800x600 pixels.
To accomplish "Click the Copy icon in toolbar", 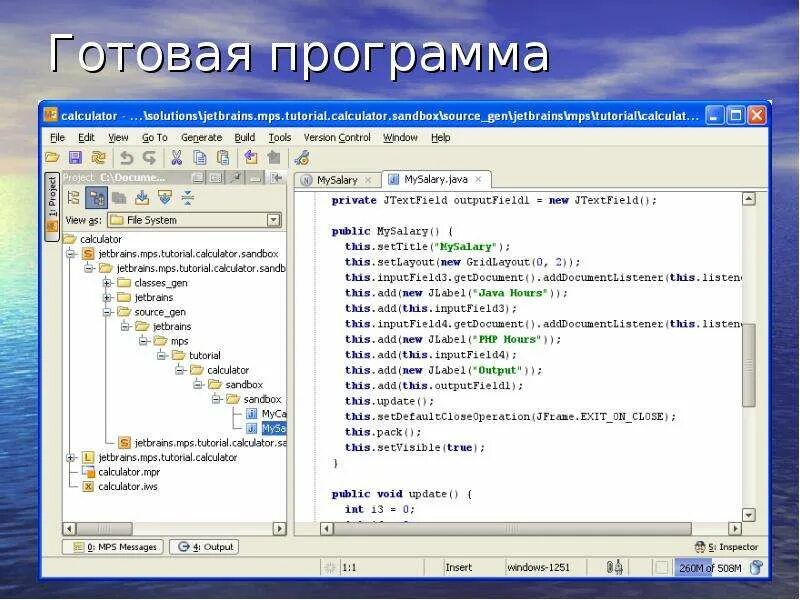I will [200, 158].
